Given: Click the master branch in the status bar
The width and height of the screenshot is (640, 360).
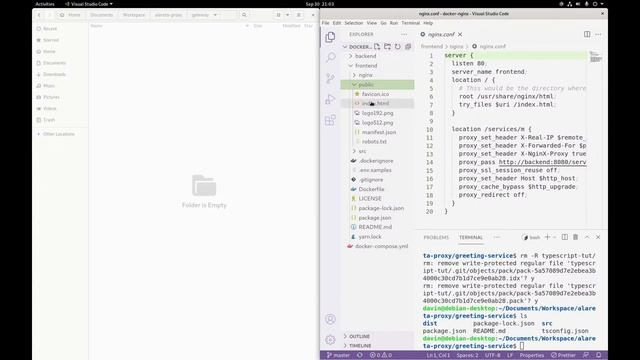Looking at the screenshot, I should pyautogui.click(x=338, y=355).
